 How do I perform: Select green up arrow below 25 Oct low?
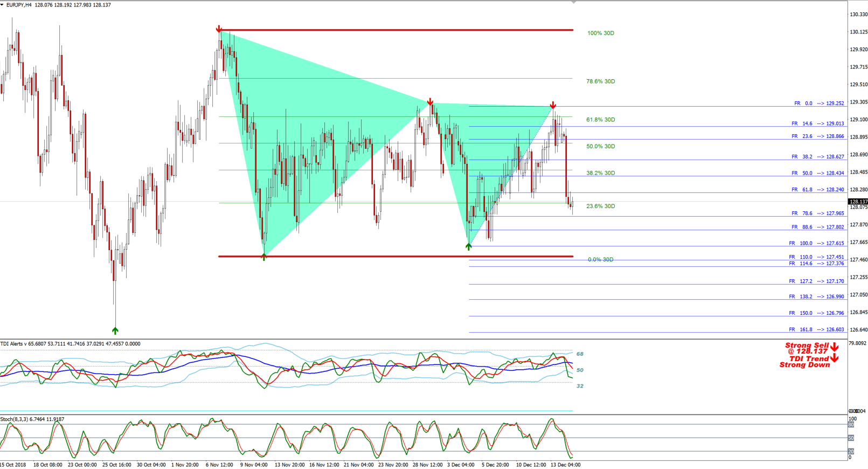coord(115,330)
